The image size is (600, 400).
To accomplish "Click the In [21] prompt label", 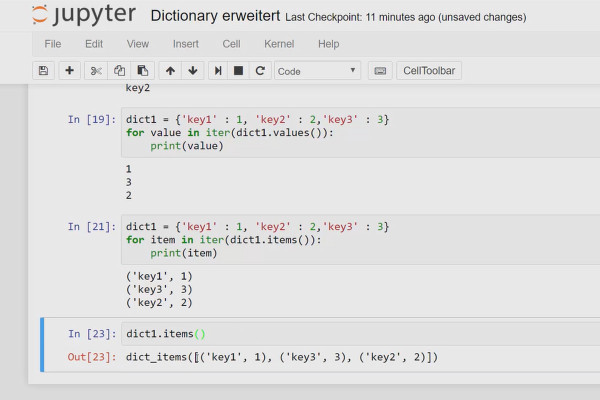I will point(92,227).
